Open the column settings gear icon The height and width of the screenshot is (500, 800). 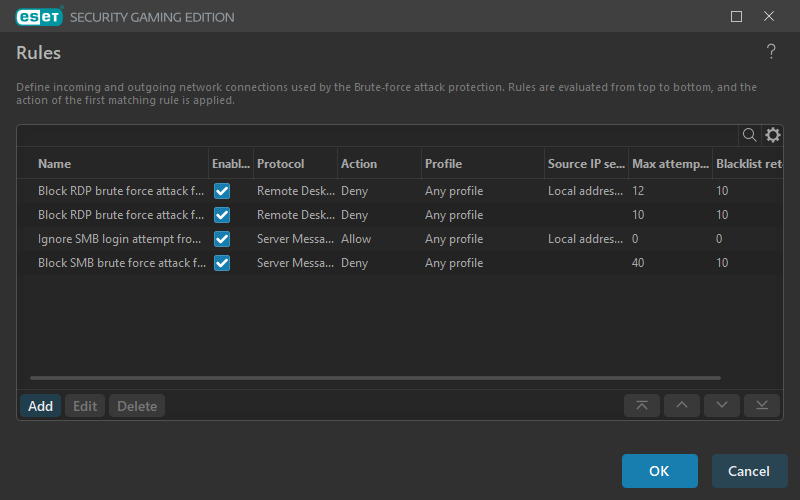[x=772, y=135]
